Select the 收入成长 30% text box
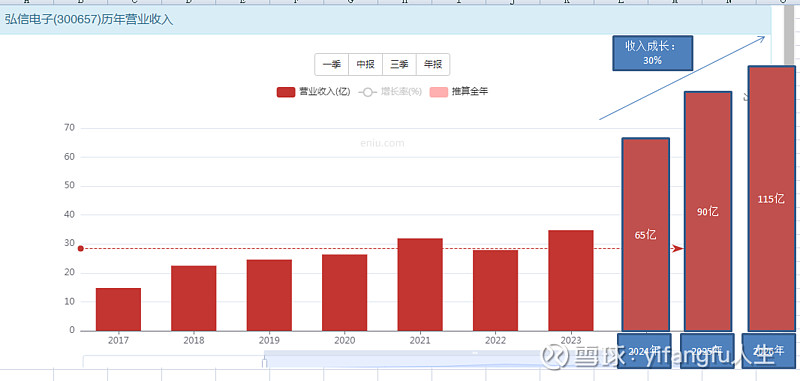This screenshot has height=381, width=800. (x=653, y=53)
